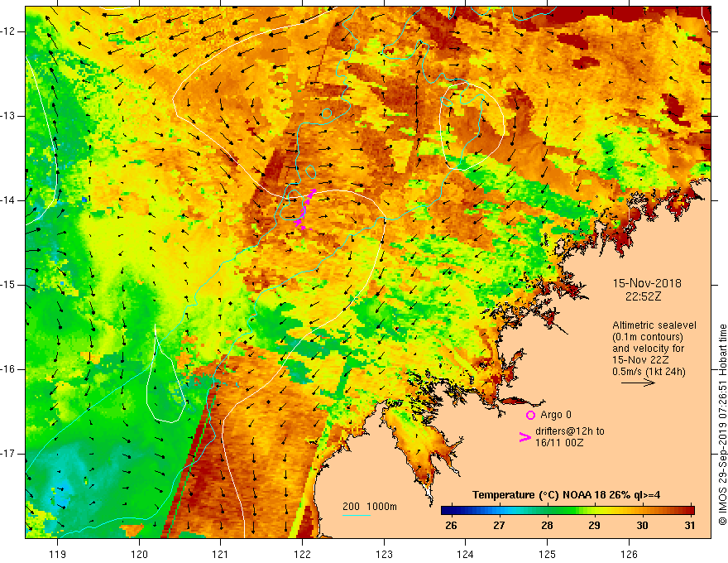
Task: Click the magenta drifter track near 122E 14S
Action: coord(304,210)
